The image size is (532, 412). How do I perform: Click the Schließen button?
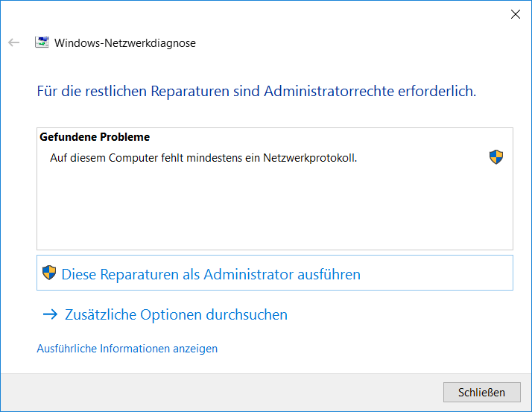point(482,393)
